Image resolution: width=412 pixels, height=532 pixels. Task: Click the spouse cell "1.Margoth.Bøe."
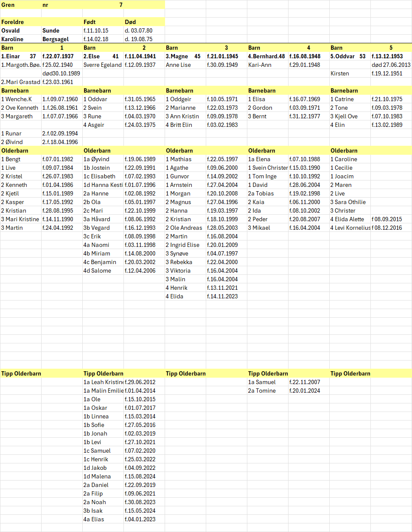coord(21,65)
